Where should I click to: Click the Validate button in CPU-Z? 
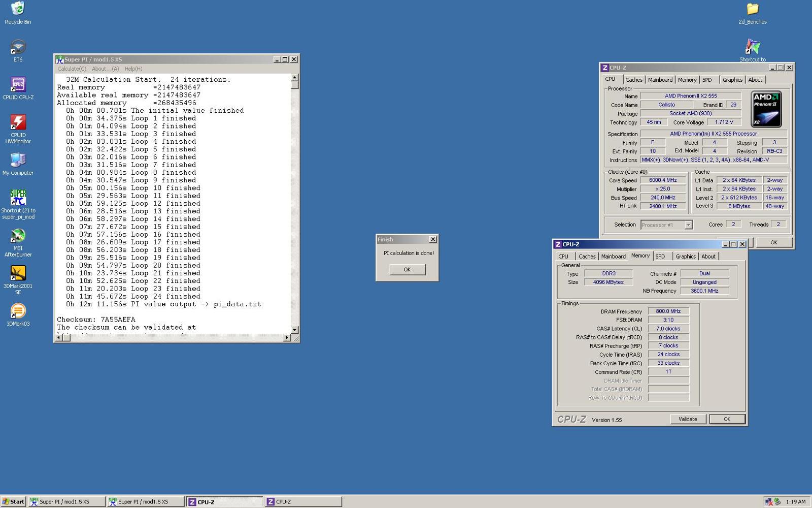[x=688, y=419]
